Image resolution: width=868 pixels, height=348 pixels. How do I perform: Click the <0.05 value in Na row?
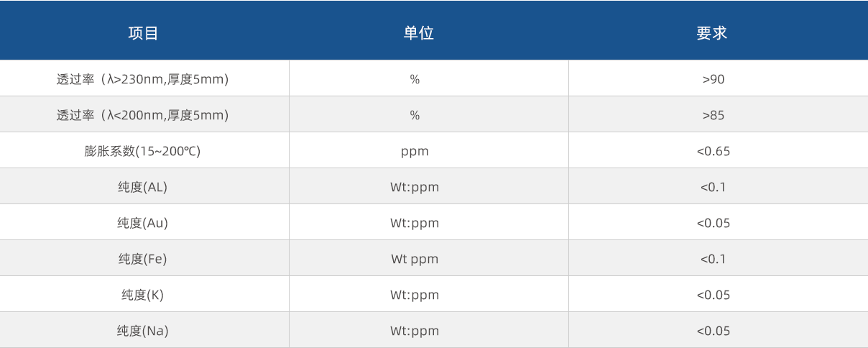[714, 331]
